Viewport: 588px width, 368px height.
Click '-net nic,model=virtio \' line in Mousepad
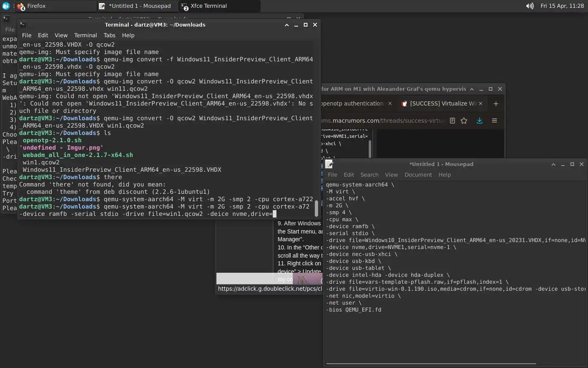click(363, 296)
